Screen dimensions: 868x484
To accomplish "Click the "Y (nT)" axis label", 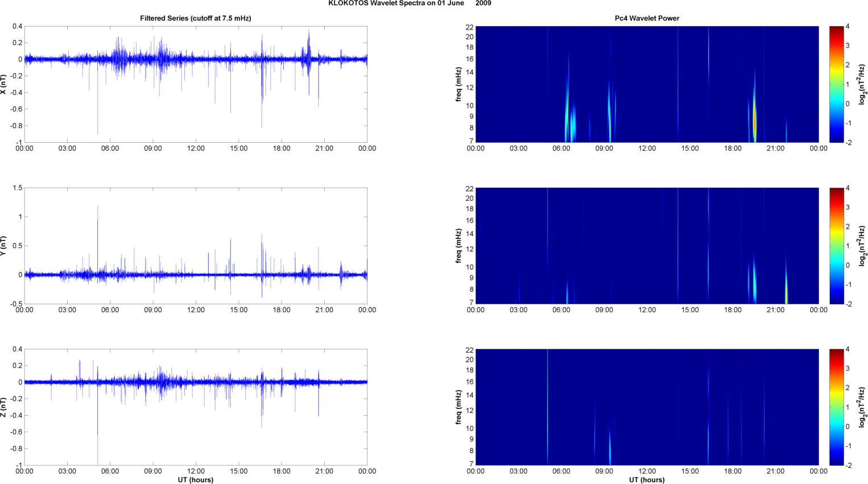I will click(3, 246).
